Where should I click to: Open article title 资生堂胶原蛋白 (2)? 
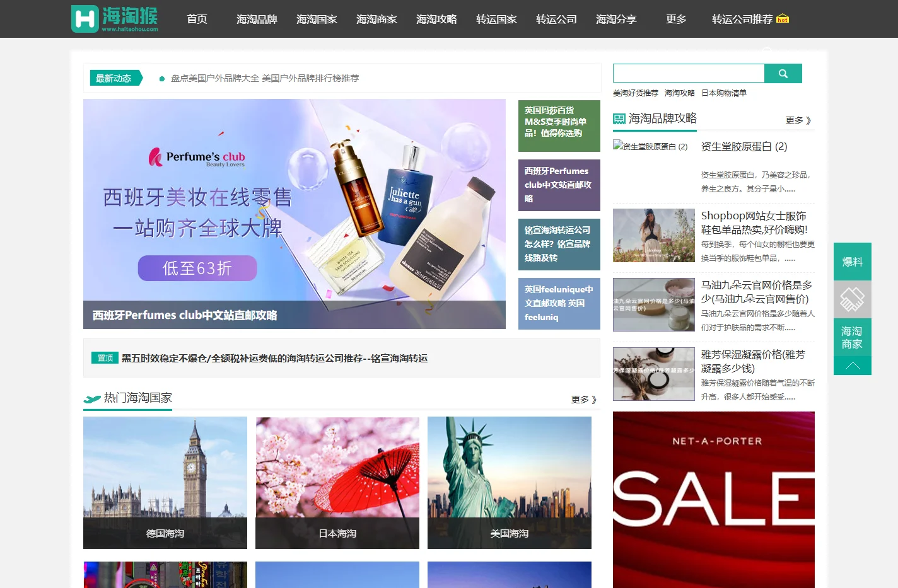(744, 147)
